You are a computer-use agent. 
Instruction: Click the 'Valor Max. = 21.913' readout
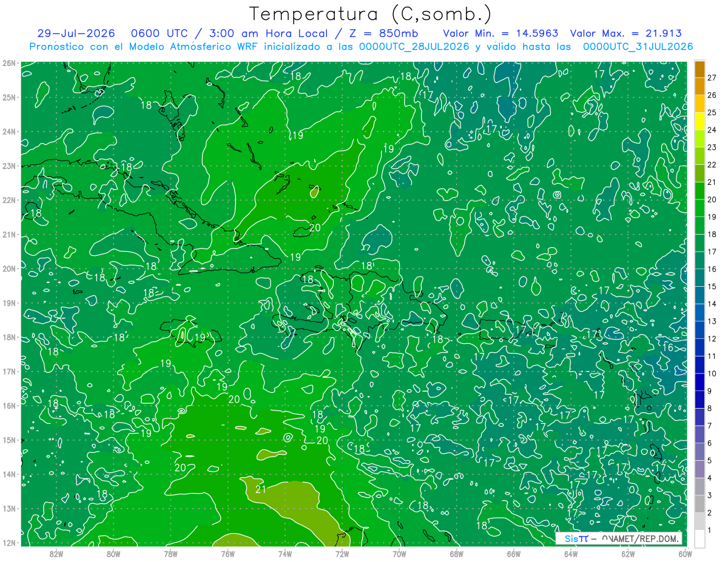click(x=627, y=33)
